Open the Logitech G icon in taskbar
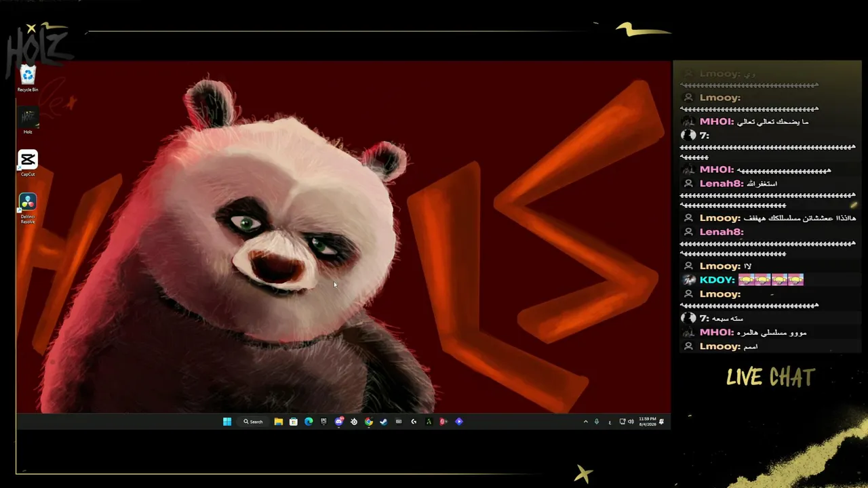The height and width of the screenshot is (488, 868). click(x=414, y=422)
